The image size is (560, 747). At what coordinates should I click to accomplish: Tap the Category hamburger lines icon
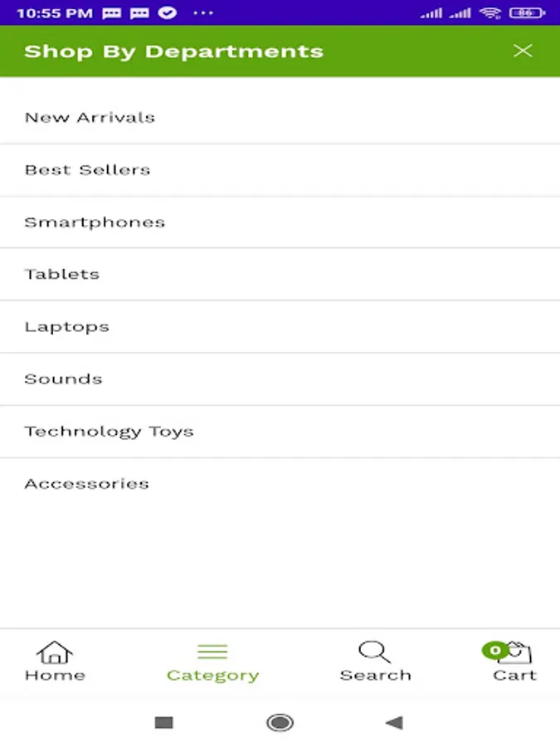pos(212,652)
